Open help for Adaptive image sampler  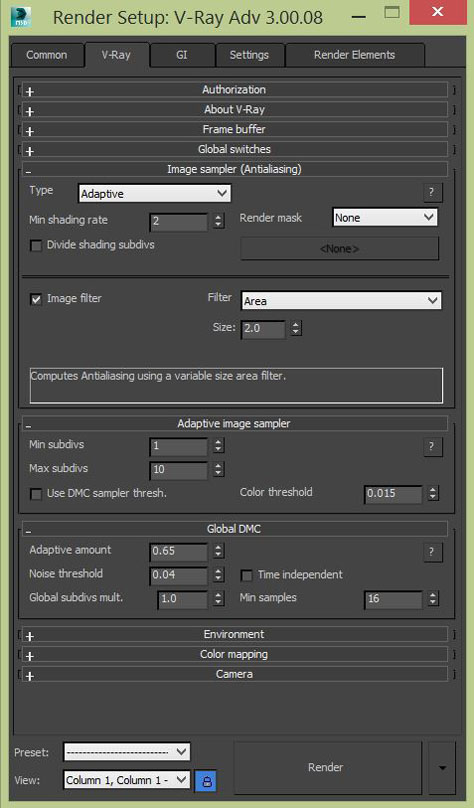[432, 446]
